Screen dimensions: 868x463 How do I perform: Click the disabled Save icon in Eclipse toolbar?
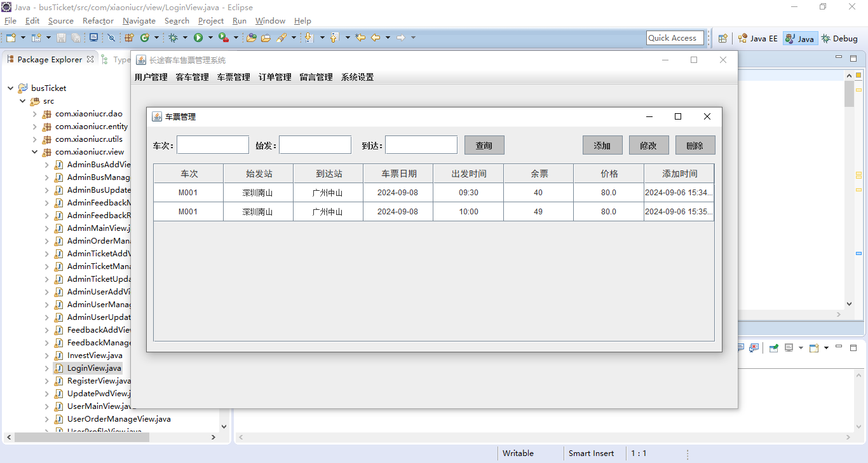pyautogui.click(x=61, y=38)
